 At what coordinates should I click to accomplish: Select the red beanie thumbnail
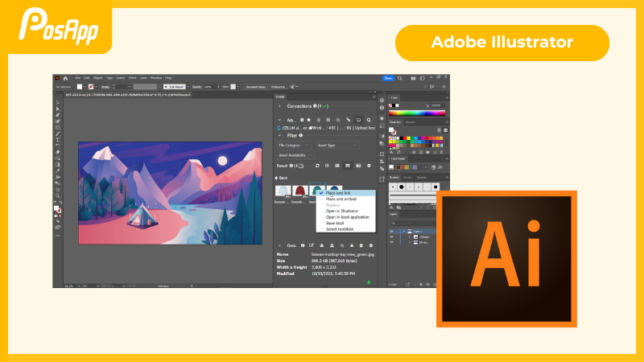click(300, 191)
